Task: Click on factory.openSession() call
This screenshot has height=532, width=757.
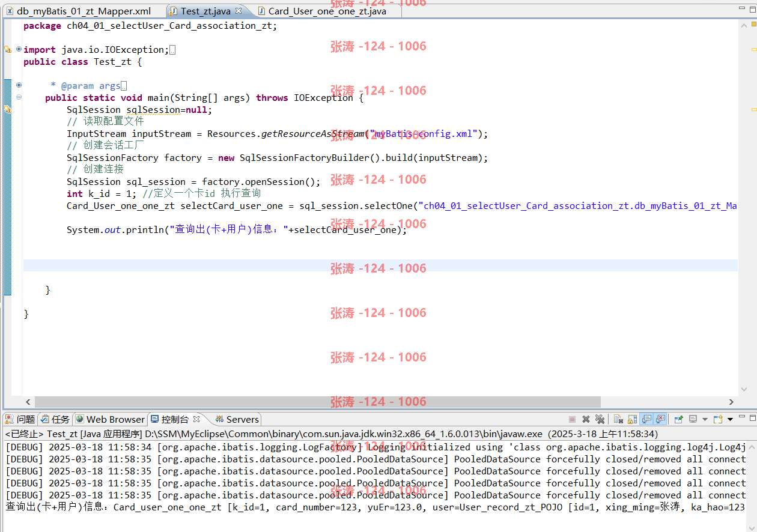Action: coord(258,181)
